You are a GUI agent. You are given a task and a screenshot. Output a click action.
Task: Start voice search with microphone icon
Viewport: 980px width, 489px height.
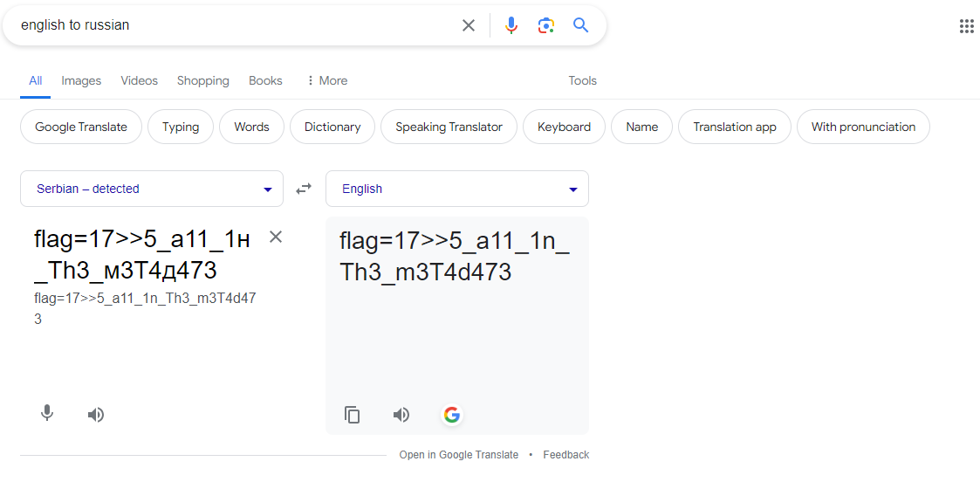pyautogui.click(x=511, y=25)
